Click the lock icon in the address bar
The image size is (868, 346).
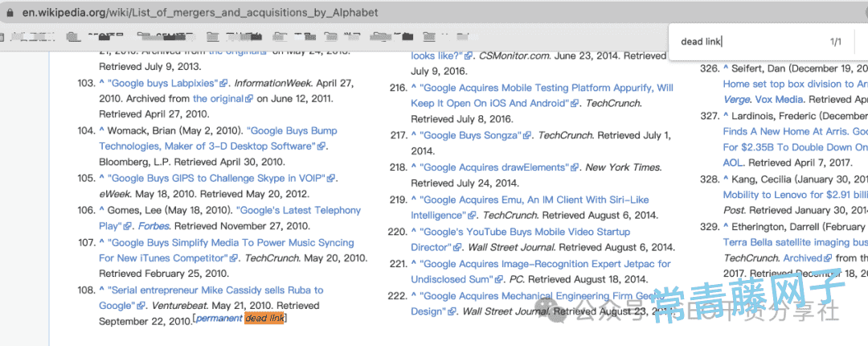[x=9, y=12]
